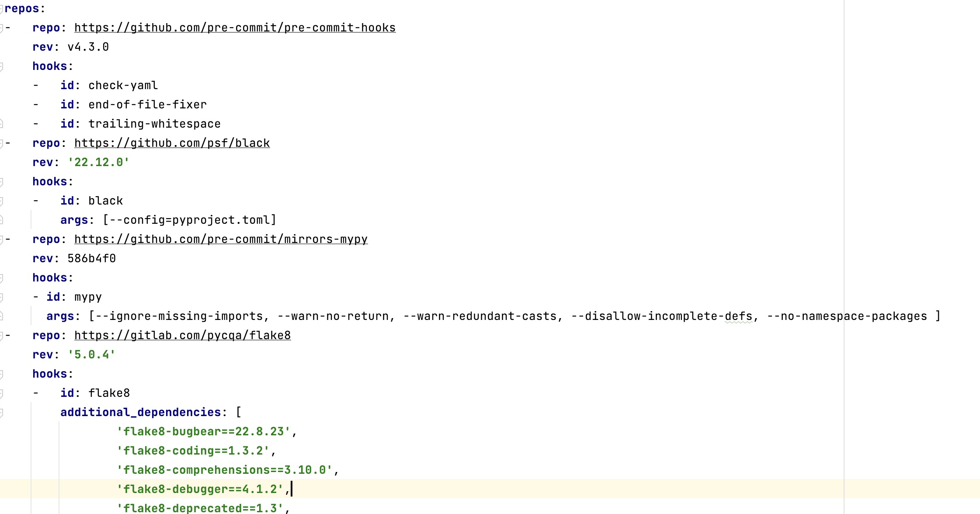Click the '22.12.0' rev string
Image resolution: width=980 pixels, height=514 pixels.
(98, 163)
